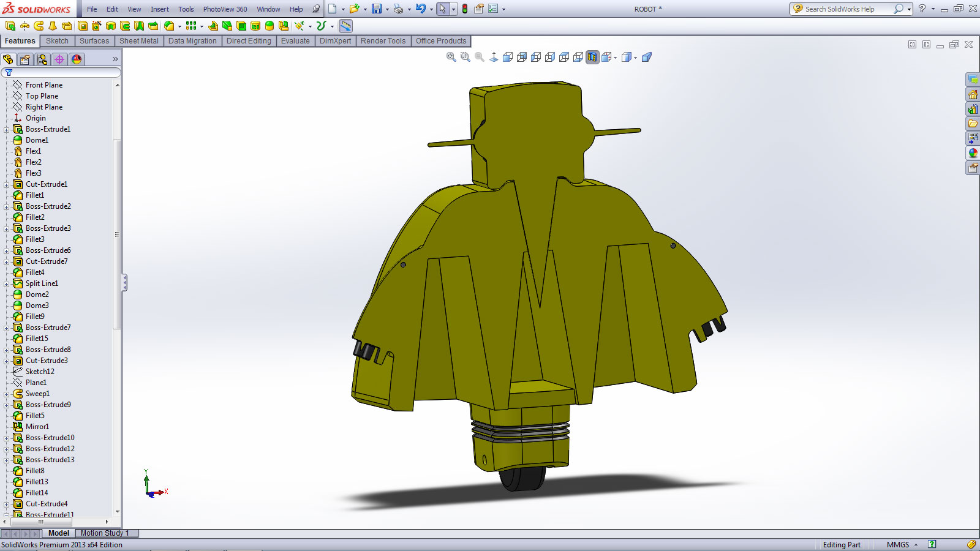Open SolidWorks Resources task pane icon
This screenshot has height=551, width=980.
click(x=973, y=94)
